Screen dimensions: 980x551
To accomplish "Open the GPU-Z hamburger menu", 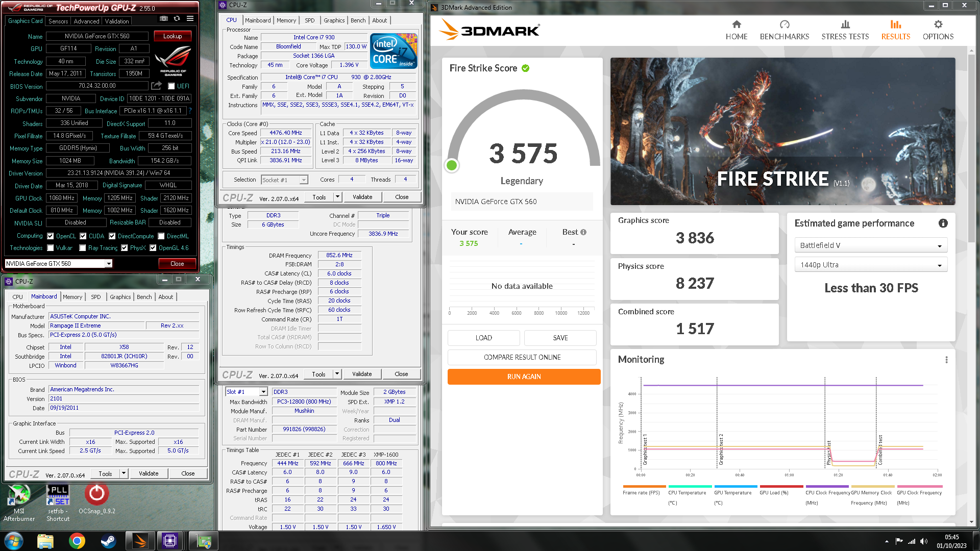I will coord(190,18).
